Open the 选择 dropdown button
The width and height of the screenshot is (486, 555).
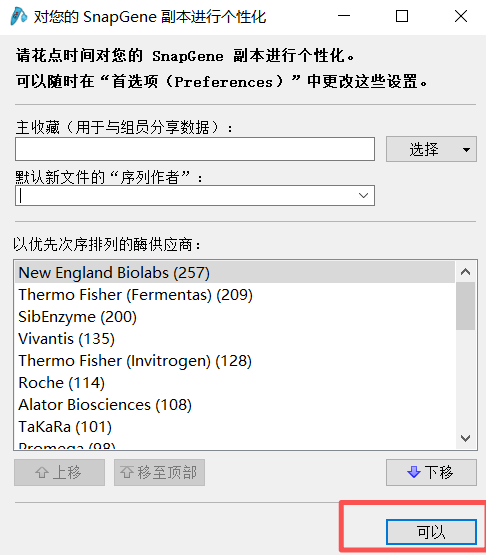click(x=431, y=149)
